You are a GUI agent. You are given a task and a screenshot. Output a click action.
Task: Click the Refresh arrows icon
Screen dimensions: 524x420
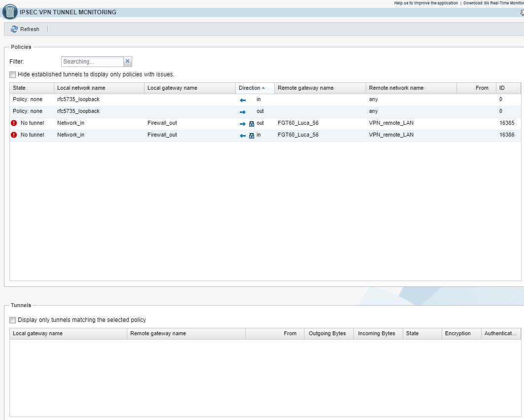14,30
